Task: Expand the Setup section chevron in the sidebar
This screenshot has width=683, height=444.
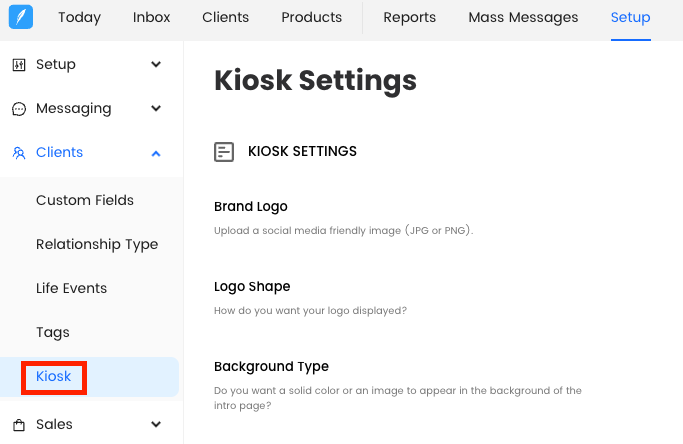Action: coord(156,65)
